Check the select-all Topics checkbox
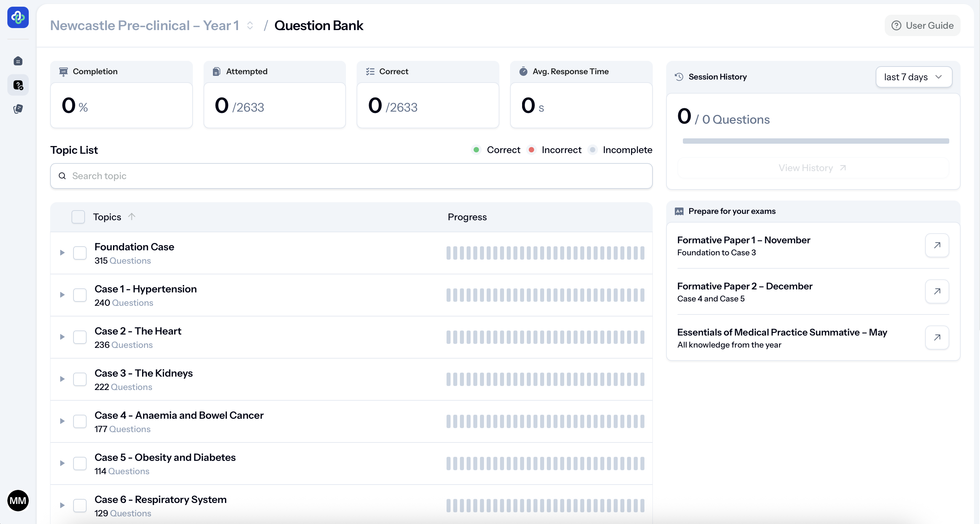The width and height of the screenshot is (980, 524). point(78,217)
